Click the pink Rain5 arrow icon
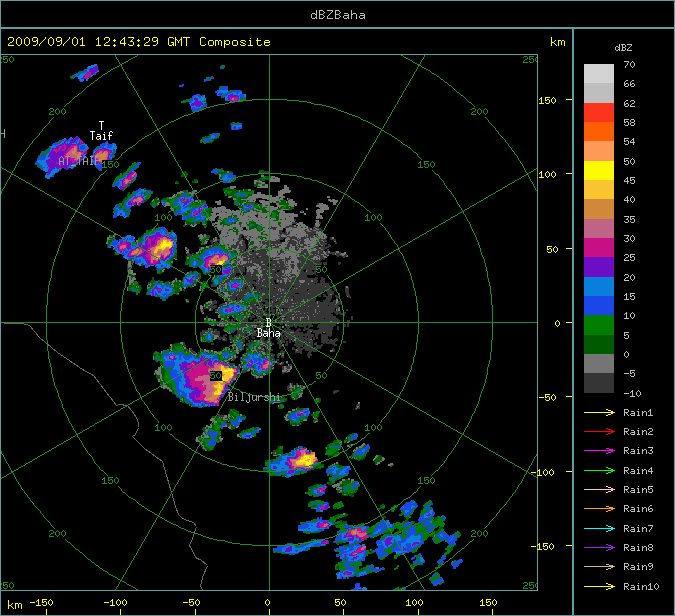 pos(599,489)
